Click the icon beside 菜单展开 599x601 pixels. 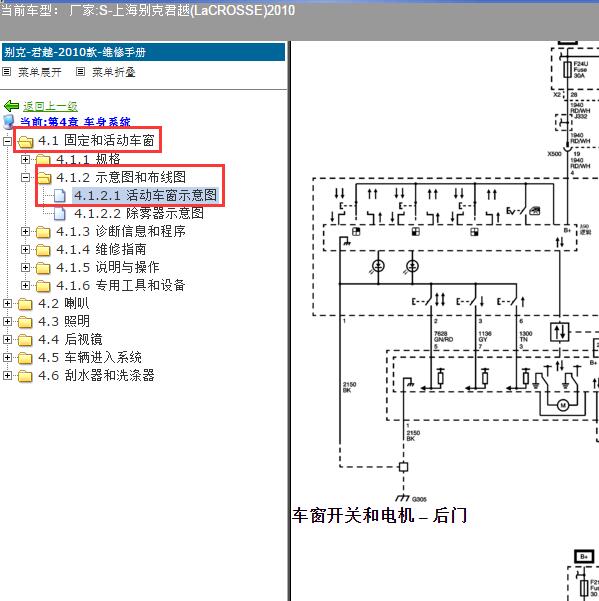coord(7,72)
